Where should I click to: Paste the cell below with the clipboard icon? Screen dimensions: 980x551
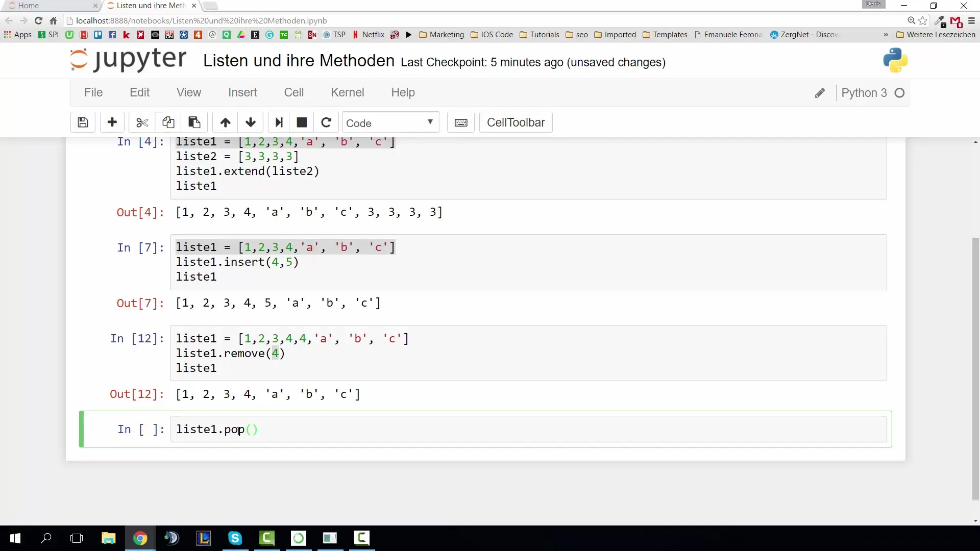click(194, 122)
